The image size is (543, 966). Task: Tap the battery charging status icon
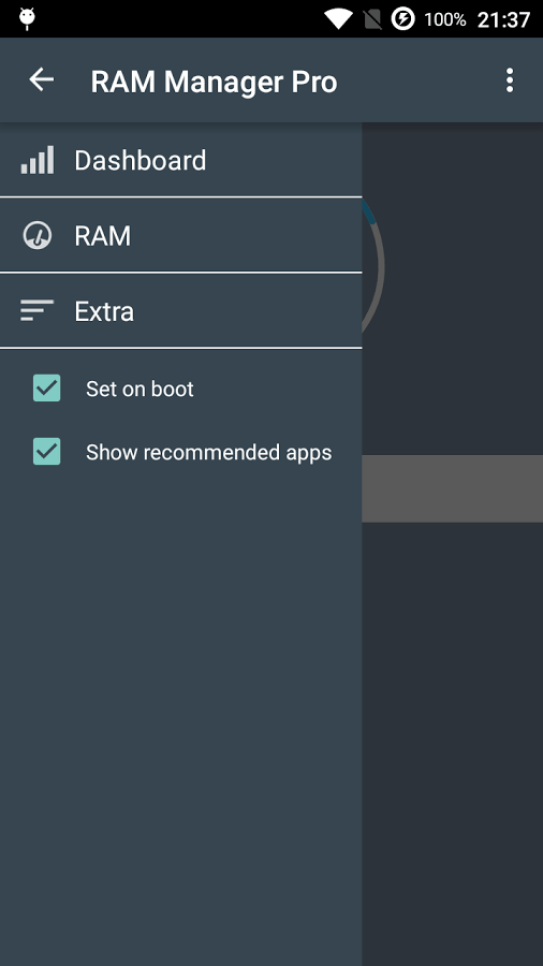[402, 19]
